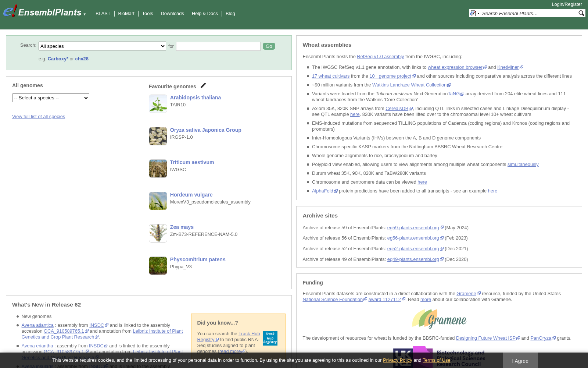Try the Carboxy* example search
588x368 pixels.
click(x=58, y=59)
